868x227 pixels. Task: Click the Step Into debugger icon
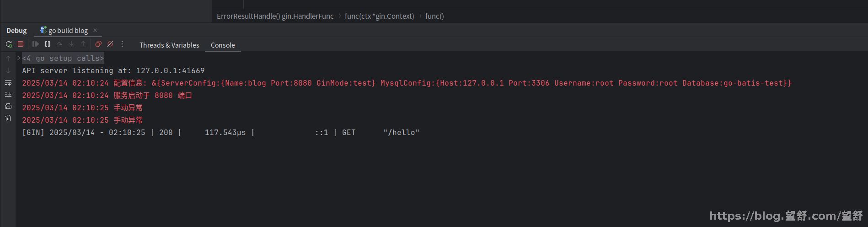[71, 44]
